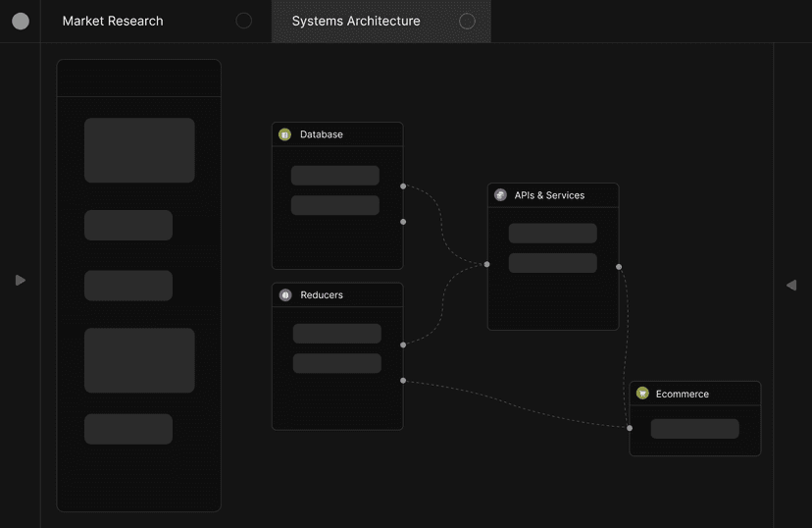812x528 pixels.
Task: Click the circle on Market Research tab
Action: coord(244,21)
